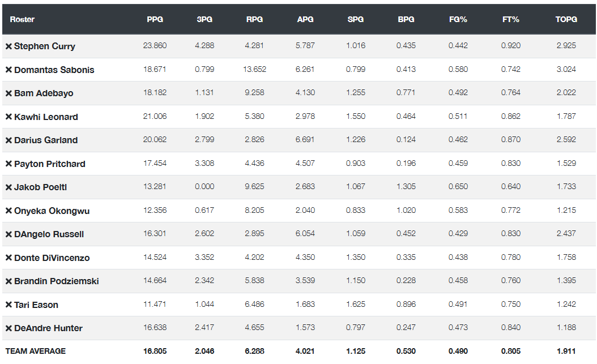597x364 pixels.
Task: Click the RPG column header
Action: tap(254, 19)
